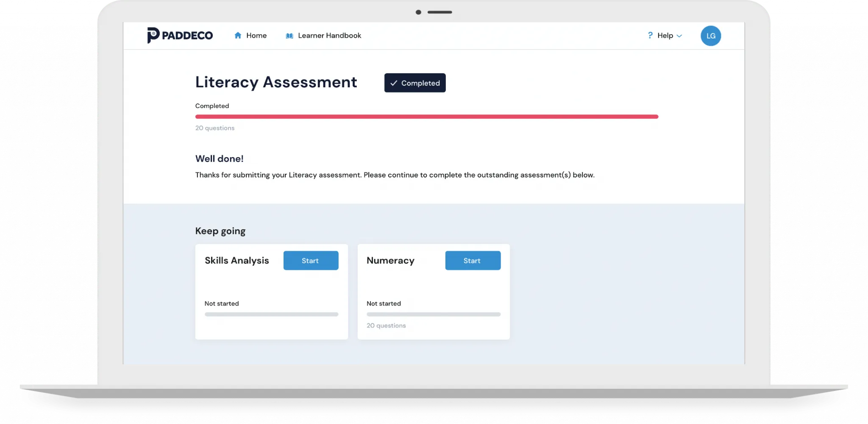Click the Home house icon
This screenshot has height=424, width=868.
click(x=238, y=36)
